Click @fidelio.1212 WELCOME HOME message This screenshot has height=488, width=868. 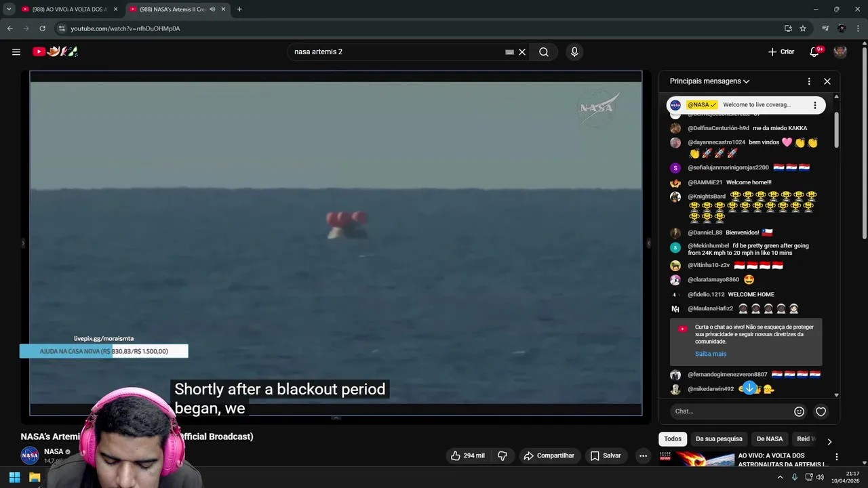point(731,294)
